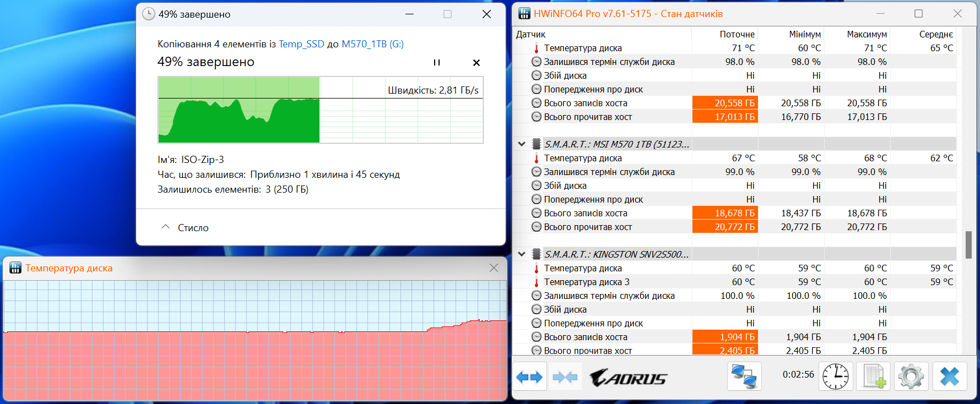
Task: Click the HWiNFO collapse columns arrows icon
Action: pos(565,377)
